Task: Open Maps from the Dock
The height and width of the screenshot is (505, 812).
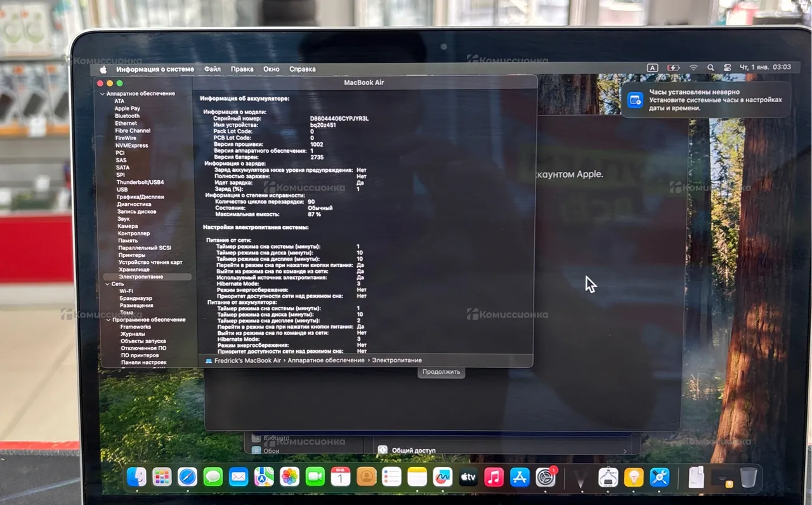Action: click(x=264, y=476)
